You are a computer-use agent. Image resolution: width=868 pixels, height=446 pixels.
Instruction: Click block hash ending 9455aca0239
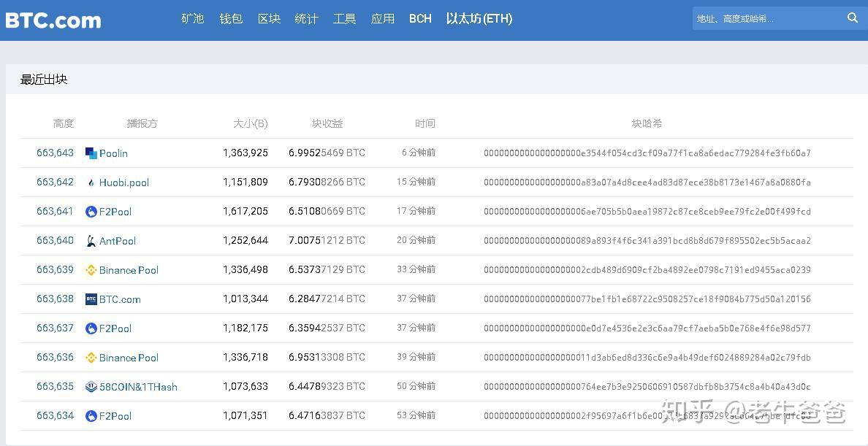[647, 270]
